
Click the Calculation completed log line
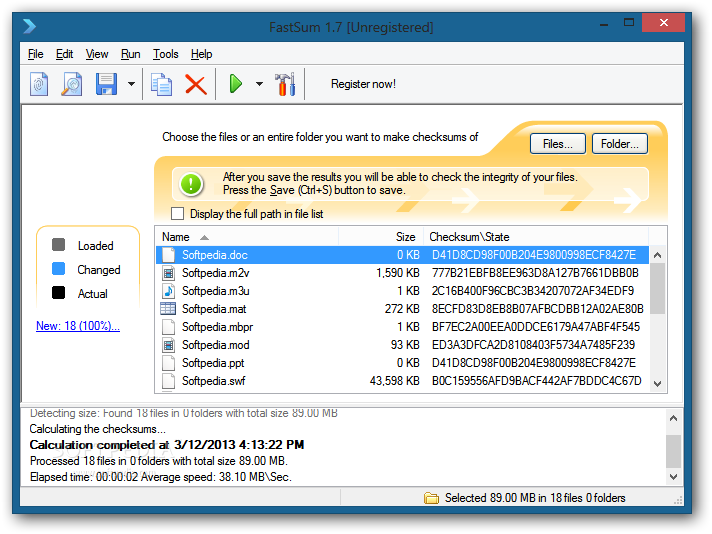tap(167, 445)
